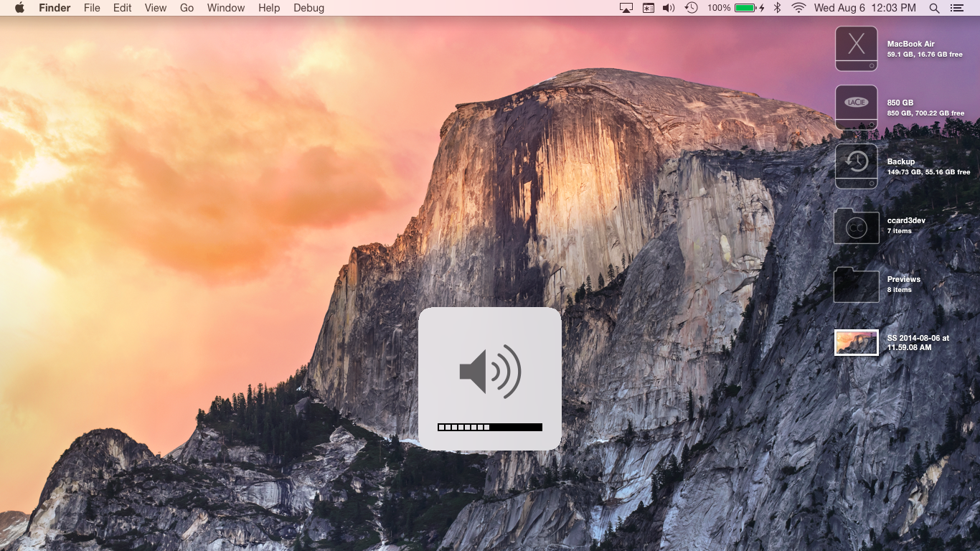Click the battery status icon

click(749, 8)
